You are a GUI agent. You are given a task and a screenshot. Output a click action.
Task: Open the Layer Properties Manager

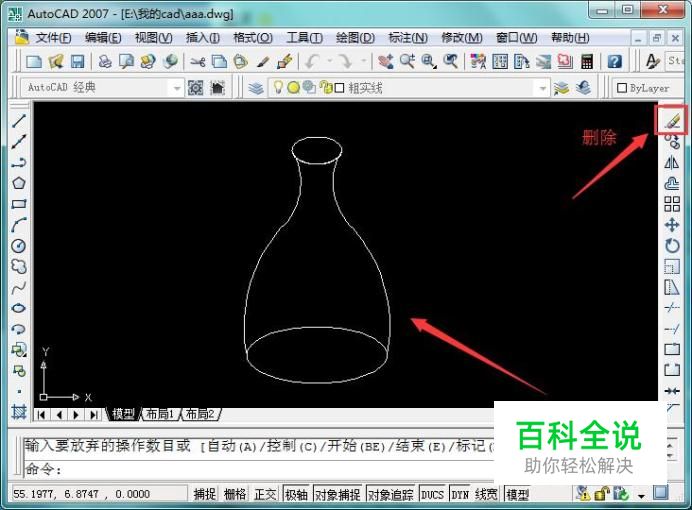[x=256, y=88]
